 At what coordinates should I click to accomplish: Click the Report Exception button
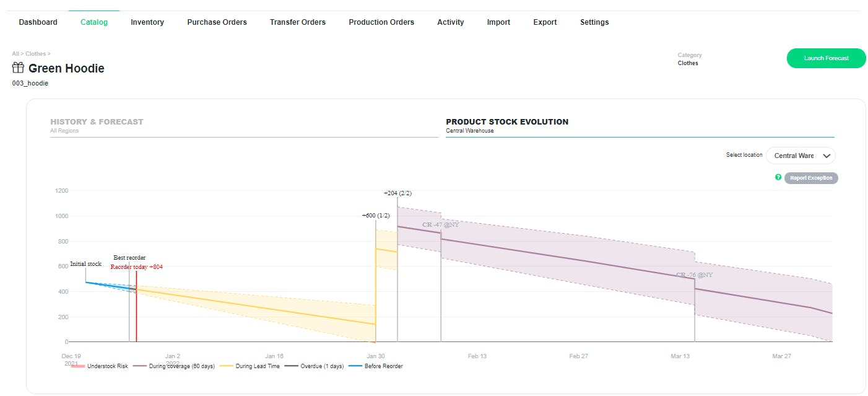tap(811, 178)
